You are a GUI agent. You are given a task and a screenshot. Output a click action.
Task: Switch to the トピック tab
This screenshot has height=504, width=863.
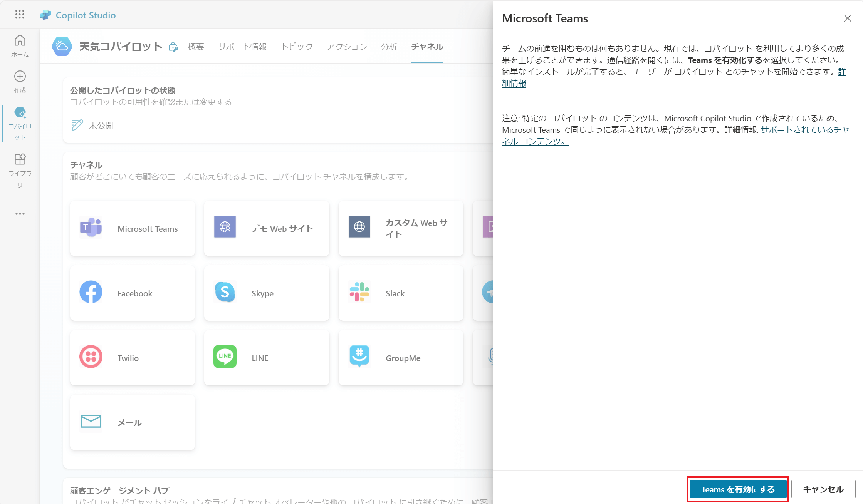(x=297, y=47)
